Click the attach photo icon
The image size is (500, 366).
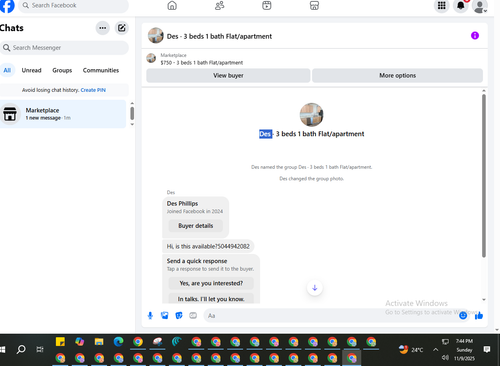[x=165, y=315]
